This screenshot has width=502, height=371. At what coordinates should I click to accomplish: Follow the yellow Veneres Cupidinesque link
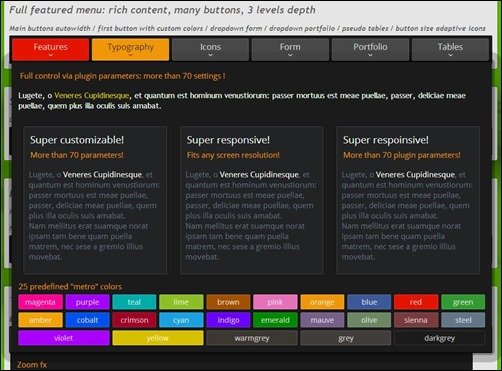click(x=92, y=96)
